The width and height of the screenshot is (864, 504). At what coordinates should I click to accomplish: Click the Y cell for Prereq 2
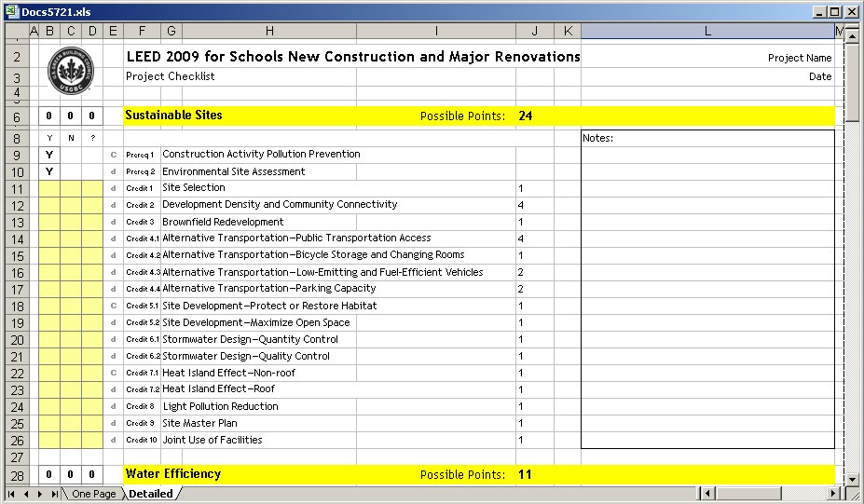pyautogui.click(x=49, y=171)
